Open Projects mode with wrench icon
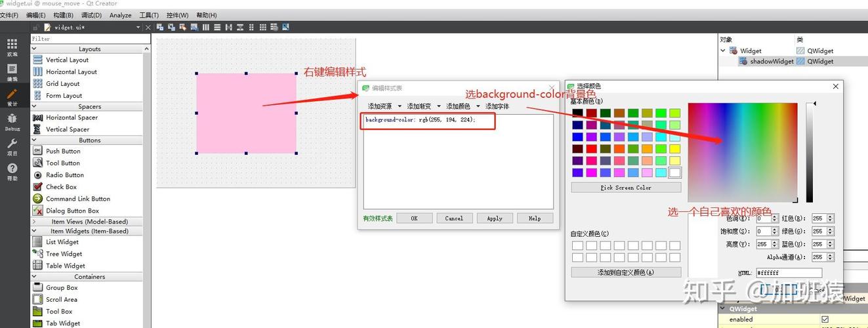This screenshot has height=328, width=868. tap(12, 146)
